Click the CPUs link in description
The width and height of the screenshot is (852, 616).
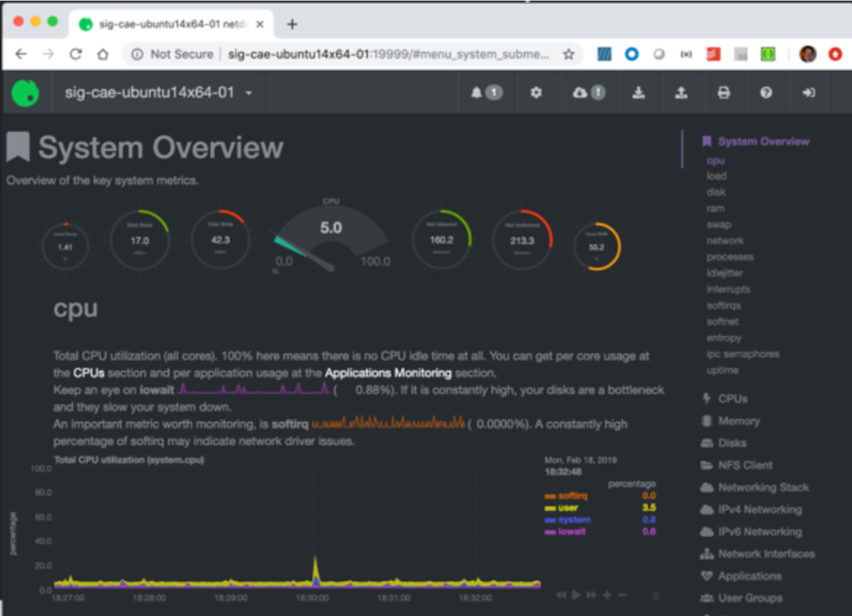tap(88, 374)
